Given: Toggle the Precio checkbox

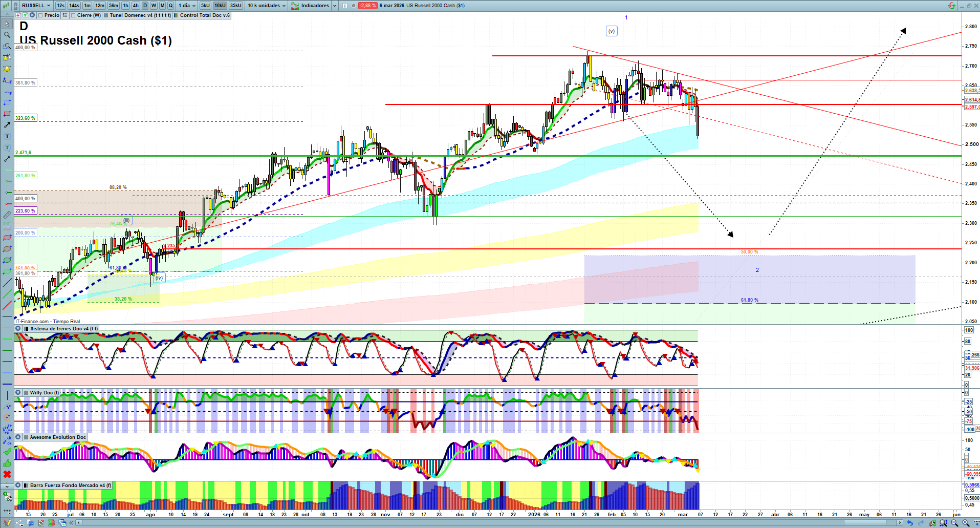Looking at the screenshot, I should pos(40,15).
